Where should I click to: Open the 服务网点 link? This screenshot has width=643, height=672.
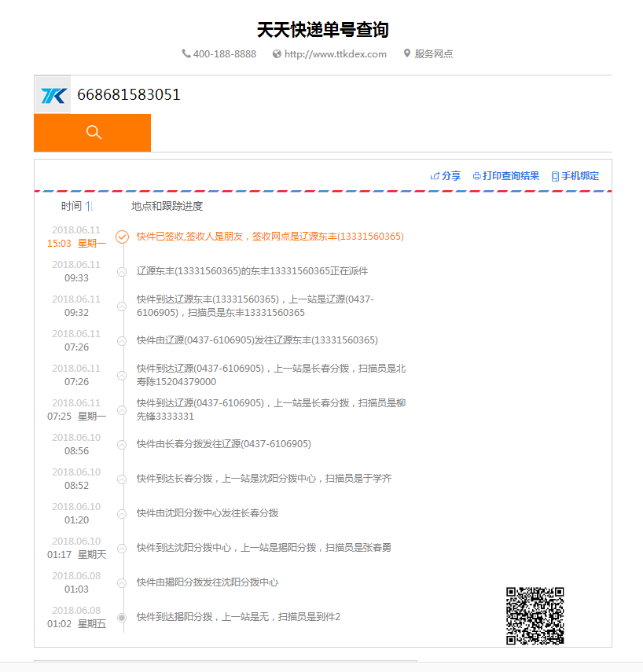pos(434,54)
